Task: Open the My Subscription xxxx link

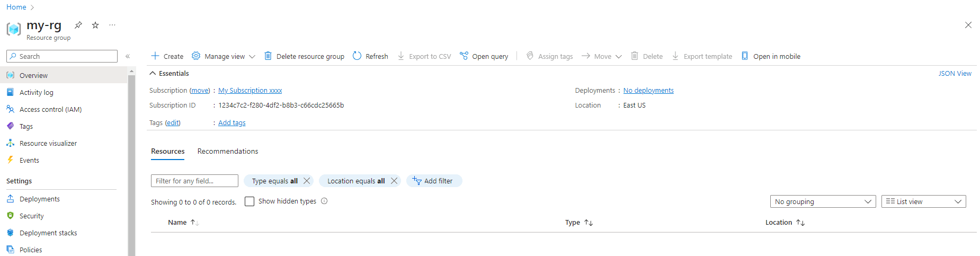Action: click(250, 91)
